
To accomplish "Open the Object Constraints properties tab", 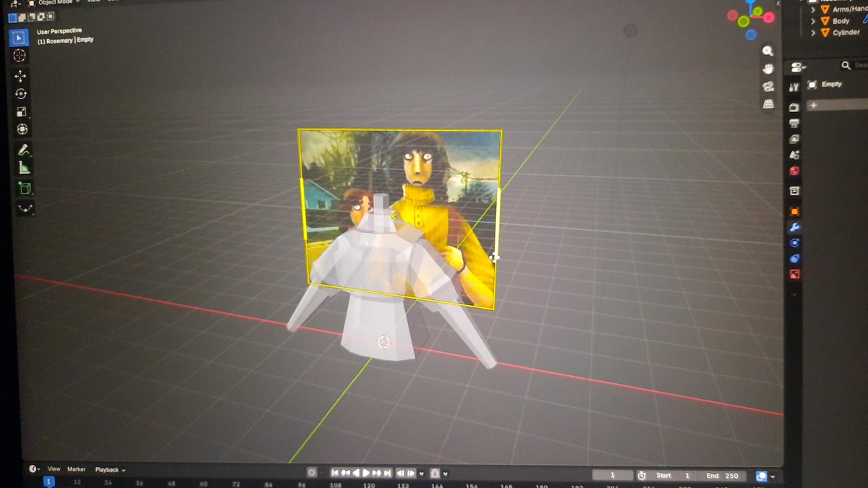I will (795, 258).
